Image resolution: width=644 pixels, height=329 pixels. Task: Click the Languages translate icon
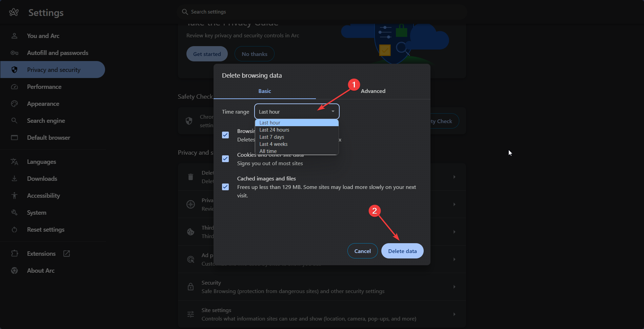14,162
